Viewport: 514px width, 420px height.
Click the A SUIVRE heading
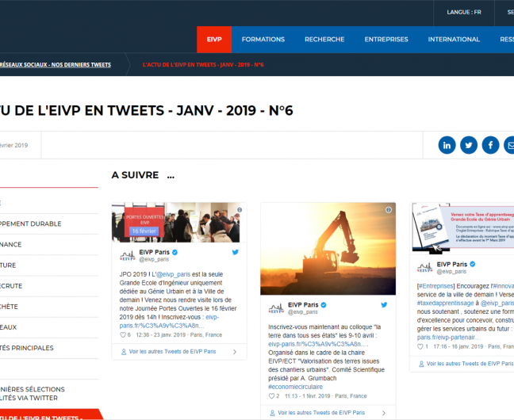coord(143,175)
